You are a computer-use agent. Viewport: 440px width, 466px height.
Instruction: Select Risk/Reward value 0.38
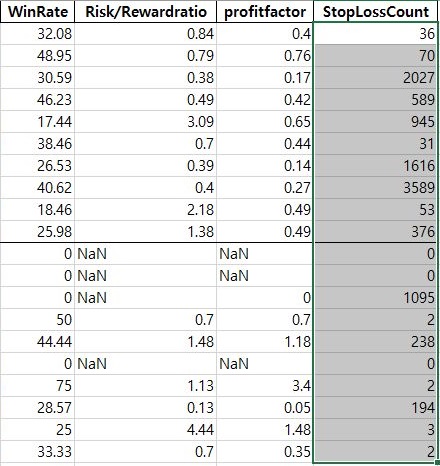[146, 78]
